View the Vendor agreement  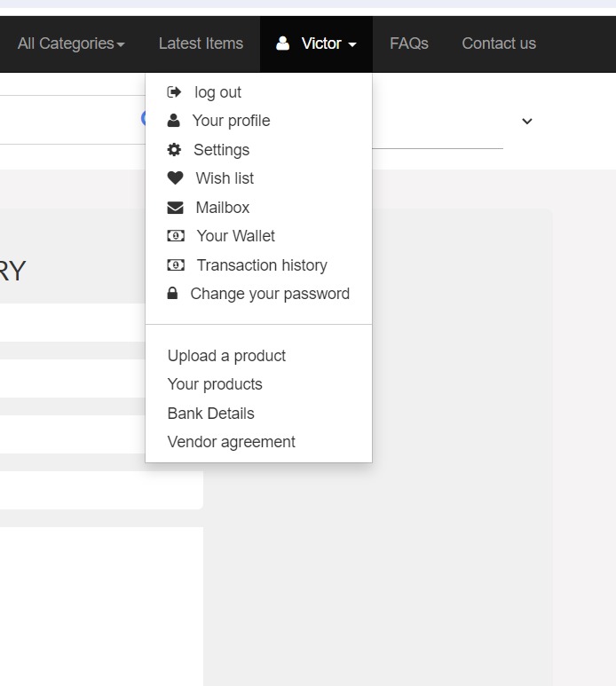tap(231, 442)
